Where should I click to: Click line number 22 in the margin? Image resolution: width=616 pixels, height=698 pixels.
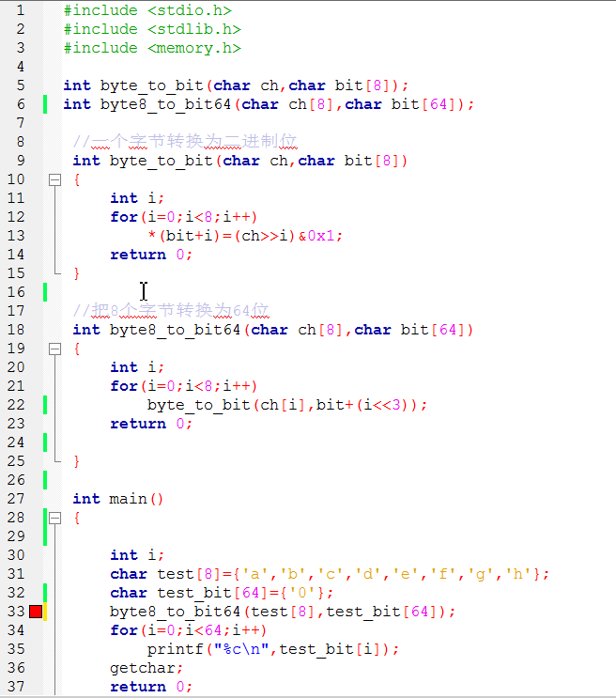coord(16,405)
